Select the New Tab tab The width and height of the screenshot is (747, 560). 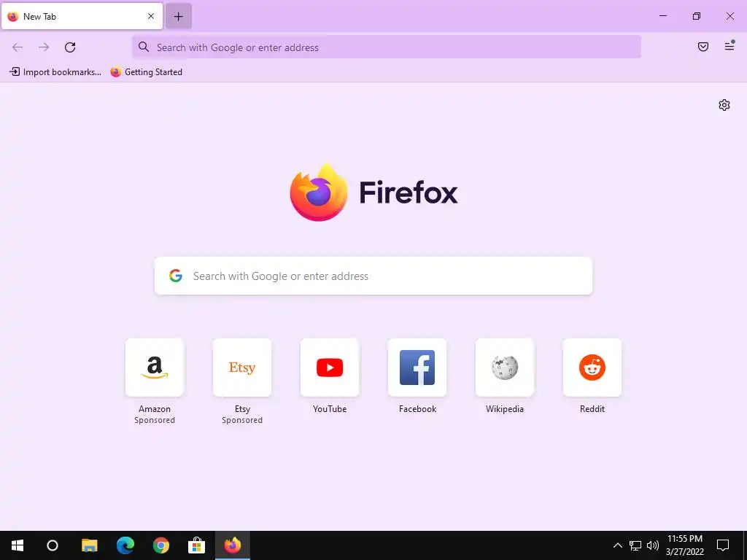82,16
